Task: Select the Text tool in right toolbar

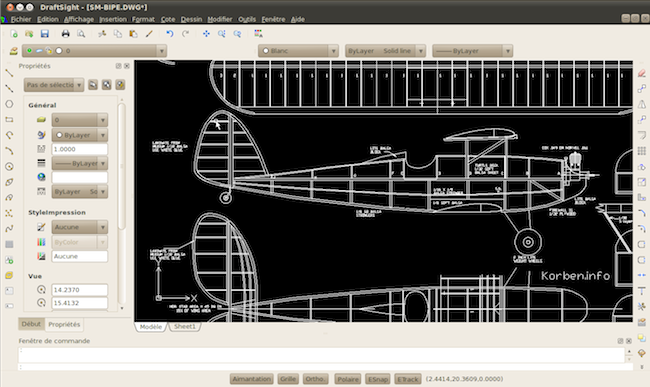Action: coord(642,291)
